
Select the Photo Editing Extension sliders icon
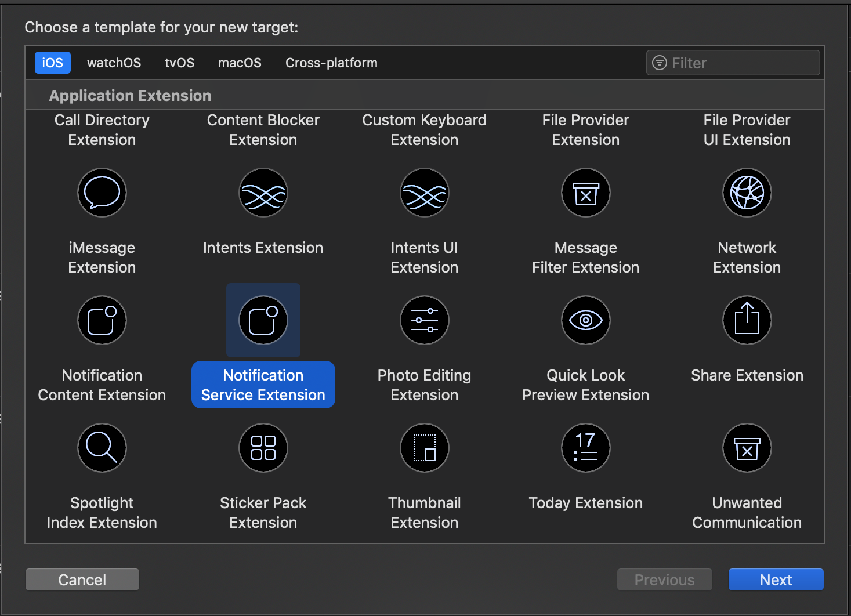[425, 320]
